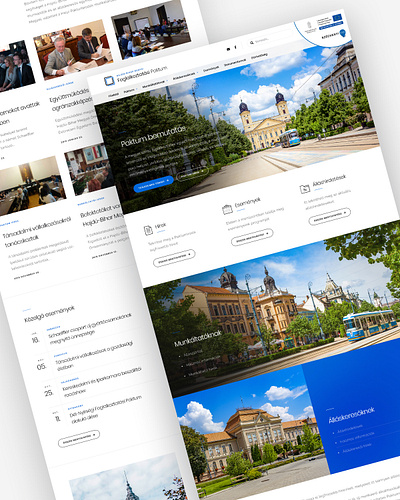Viewport: 400px width, 500px height.
Task: Click the Közelgő események heading on the back page
Action: [49, 314]
